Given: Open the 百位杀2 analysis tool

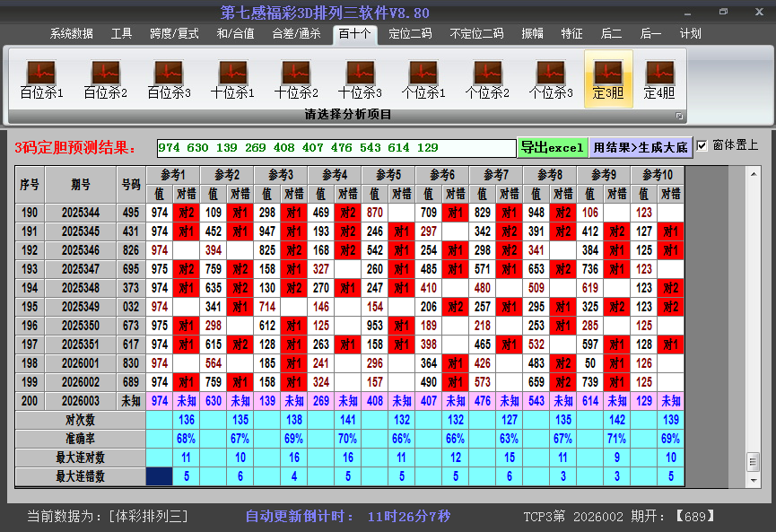Looking at the screenshot, I should [103, 76].
